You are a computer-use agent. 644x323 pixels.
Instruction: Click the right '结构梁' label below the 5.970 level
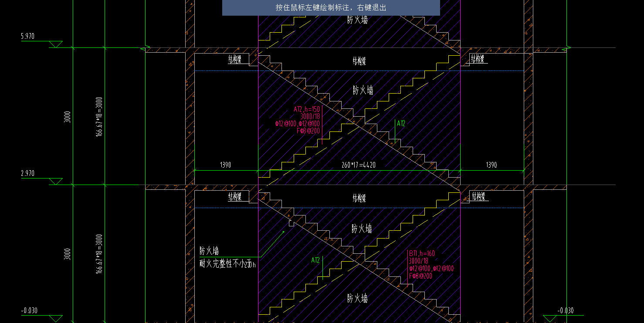click(478, 59)
